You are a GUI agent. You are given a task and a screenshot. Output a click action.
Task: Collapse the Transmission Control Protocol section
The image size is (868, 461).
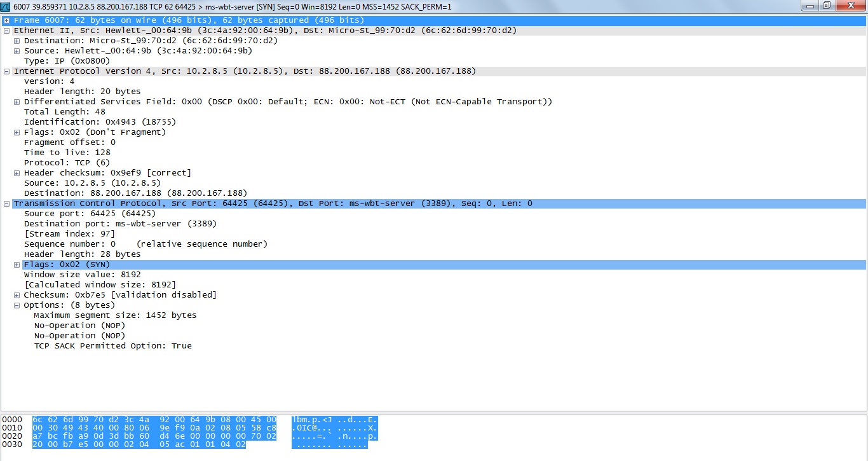click(6, 203)
